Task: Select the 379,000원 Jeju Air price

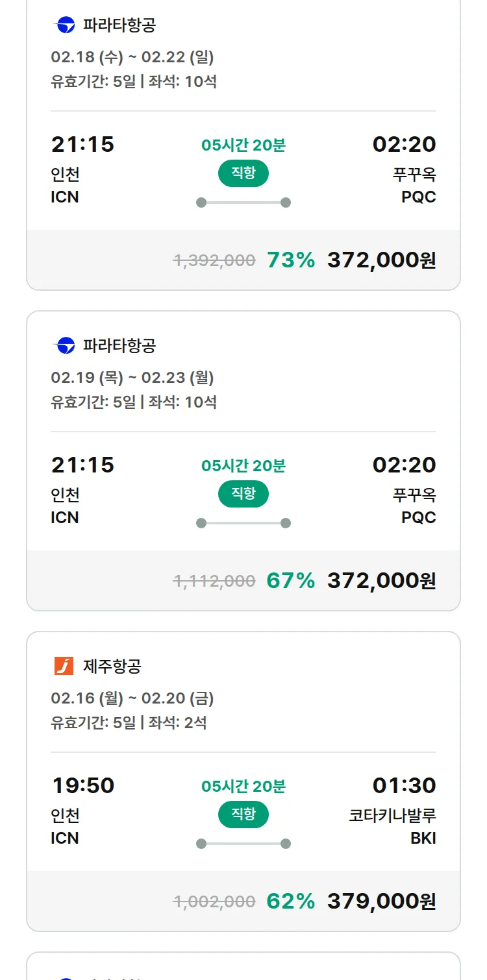Action: (381, 901)
